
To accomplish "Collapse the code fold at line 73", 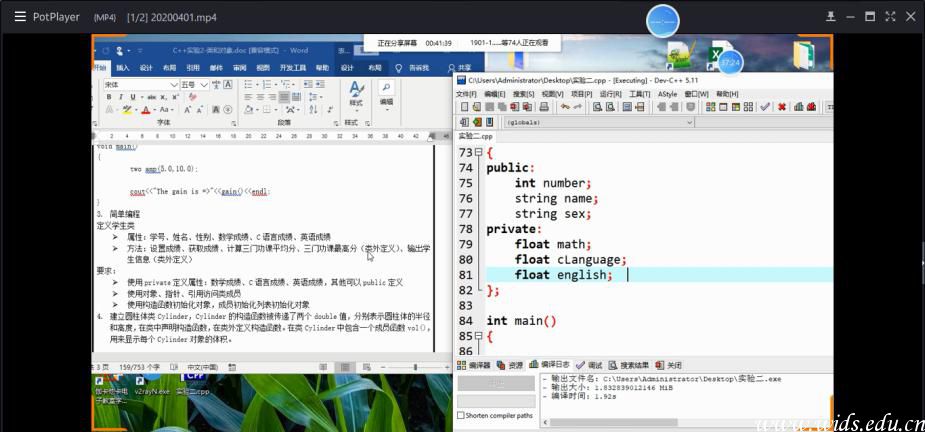I will 478,153.
